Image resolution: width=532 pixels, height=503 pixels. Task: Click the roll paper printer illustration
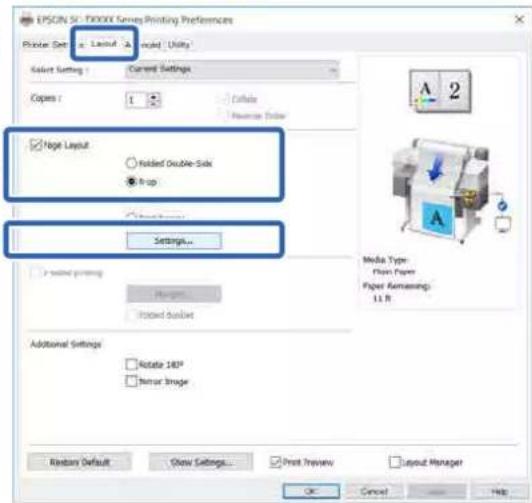[441, 190]
